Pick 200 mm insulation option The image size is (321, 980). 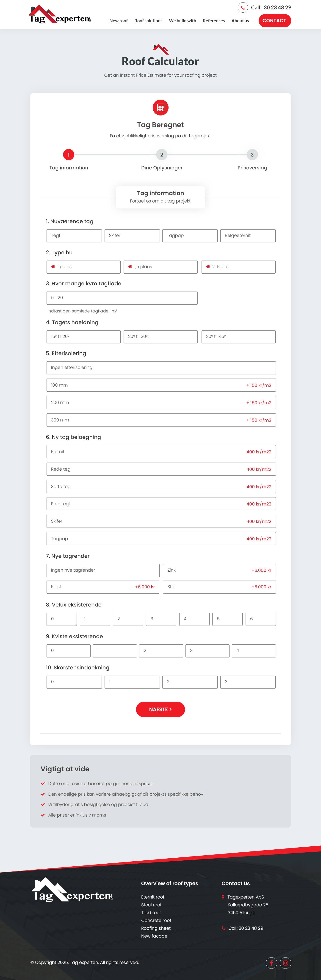161,402
